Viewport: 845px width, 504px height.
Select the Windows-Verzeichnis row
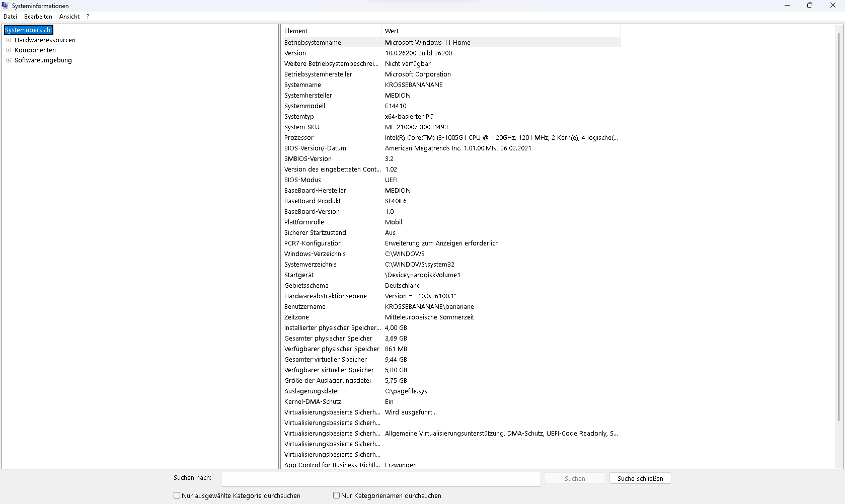click(451, 254)
